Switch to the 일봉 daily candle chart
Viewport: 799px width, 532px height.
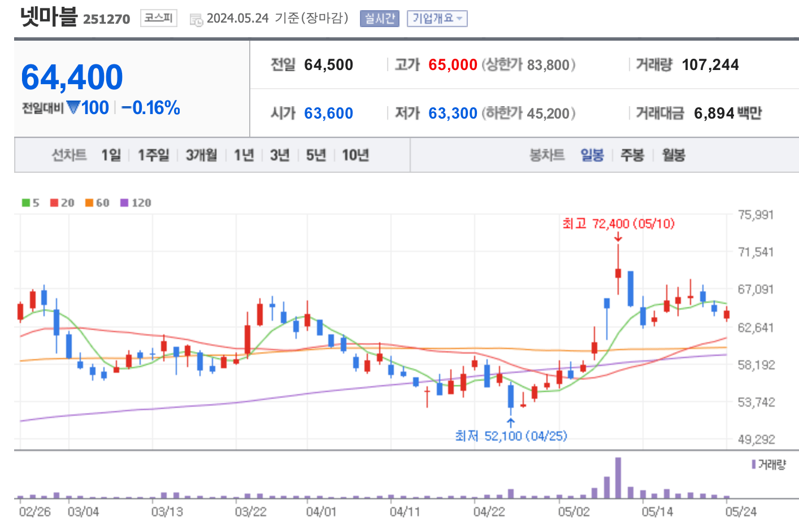592,155
